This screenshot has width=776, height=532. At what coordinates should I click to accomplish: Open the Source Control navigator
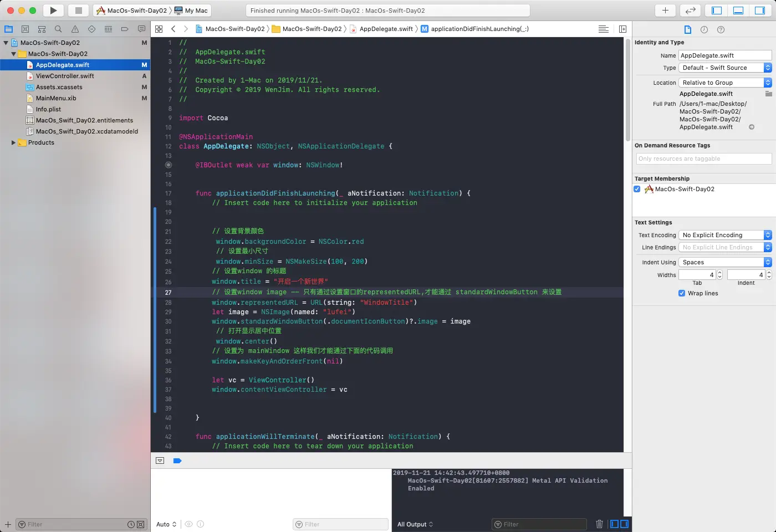(x=25, y=29)
